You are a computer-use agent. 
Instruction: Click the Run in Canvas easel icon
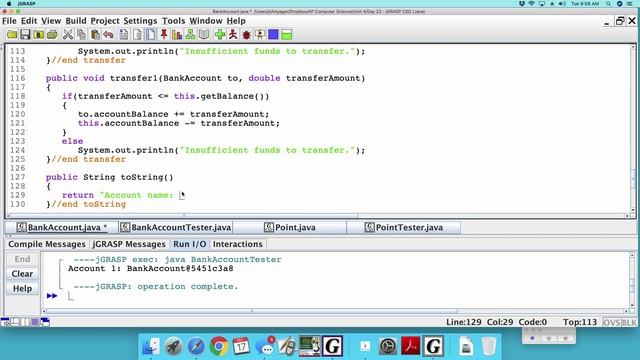(x=260, y=35)
